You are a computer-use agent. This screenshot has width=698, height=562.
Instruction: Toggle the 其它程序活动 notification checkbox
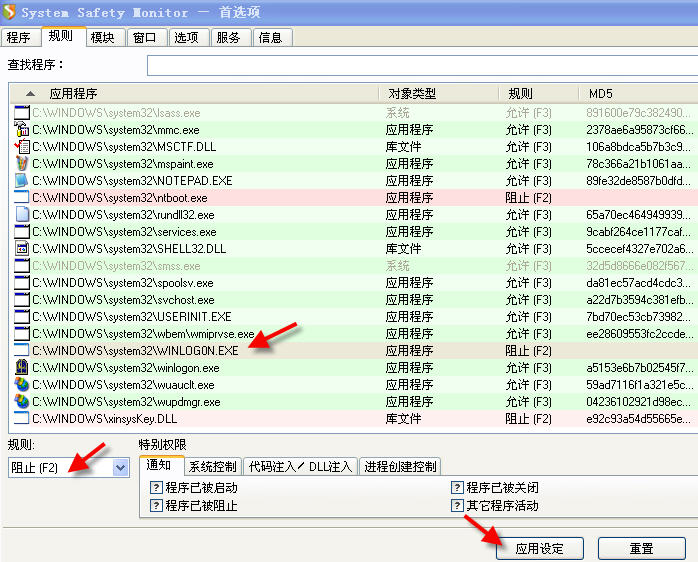457,505
